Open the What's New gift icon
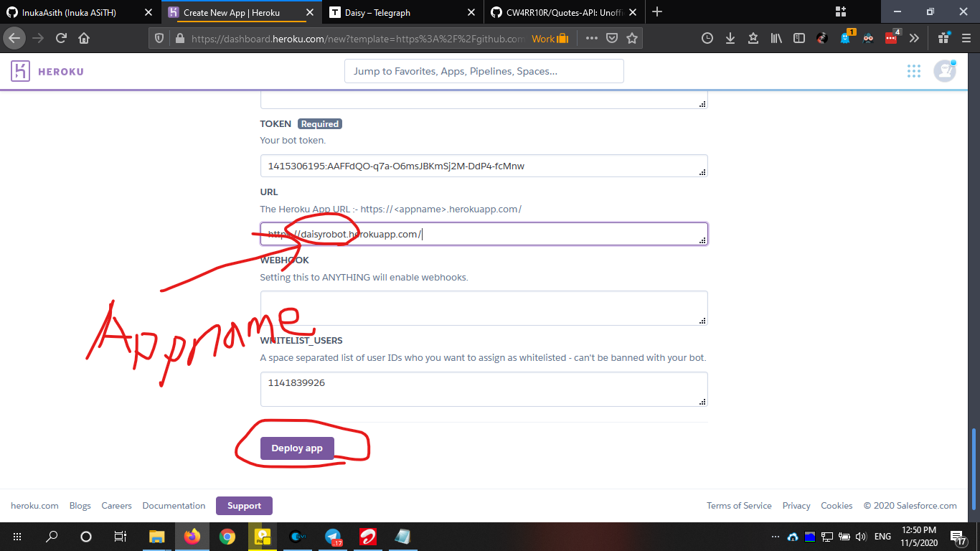The height and width of the screenshot is (551, 980). click(x=943, y=38)
